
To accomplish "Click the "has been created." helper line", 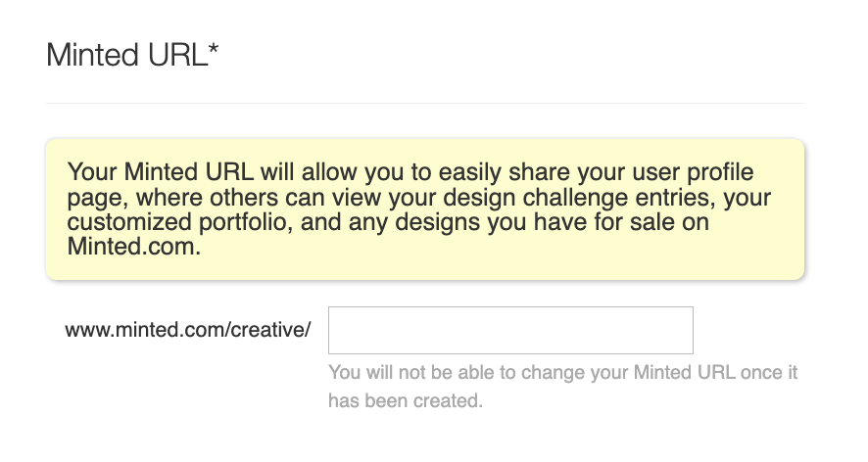I will 406,400.
